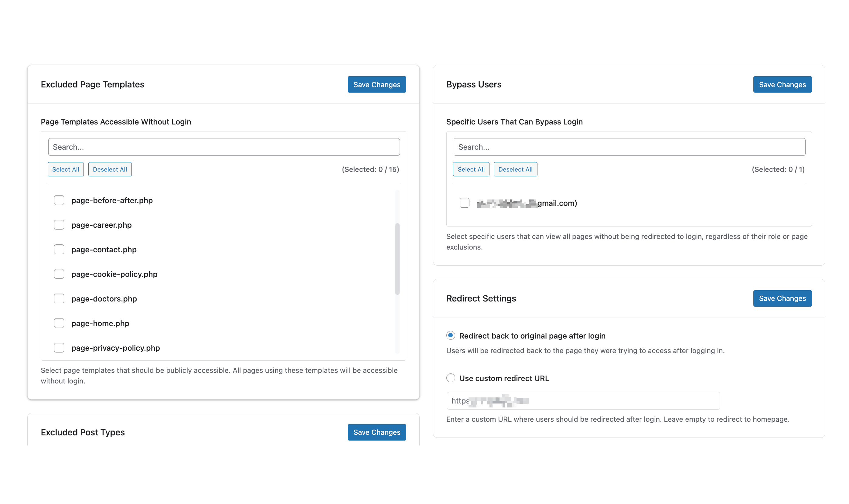Check the page-privacy-policy.php checkbox
The height and width of the screenshot is (504, 849).
point(59,348)
